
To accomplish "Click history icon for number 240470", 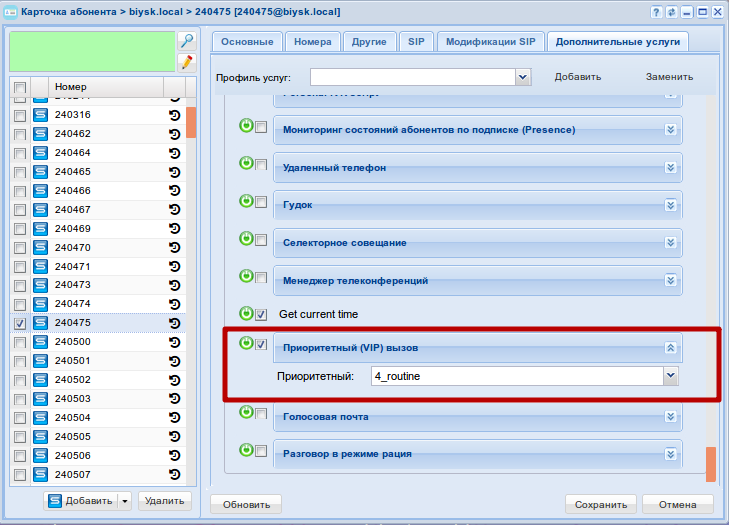I will (175, 248).
